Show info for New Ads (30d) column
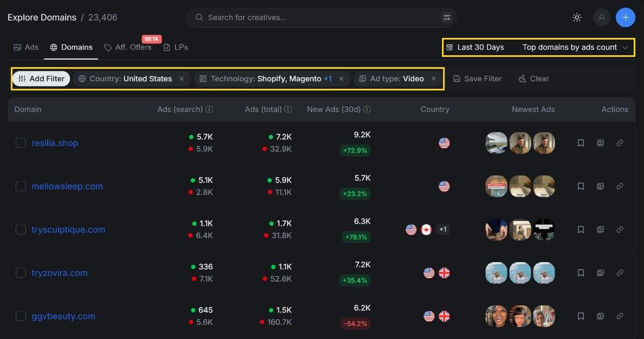The width and height of the screenshot is (644, 339). [367, 109]
